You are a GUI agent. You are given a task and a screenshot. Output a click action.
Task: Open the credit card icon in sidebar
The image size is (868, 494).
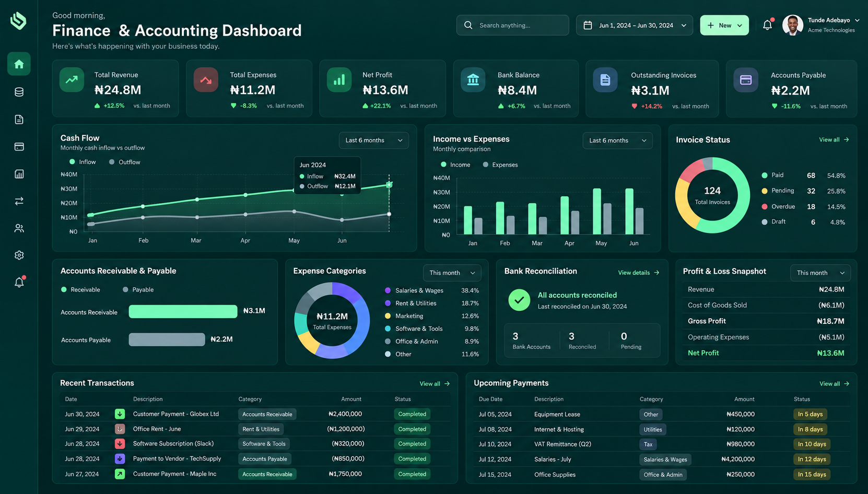coord(19,147)
